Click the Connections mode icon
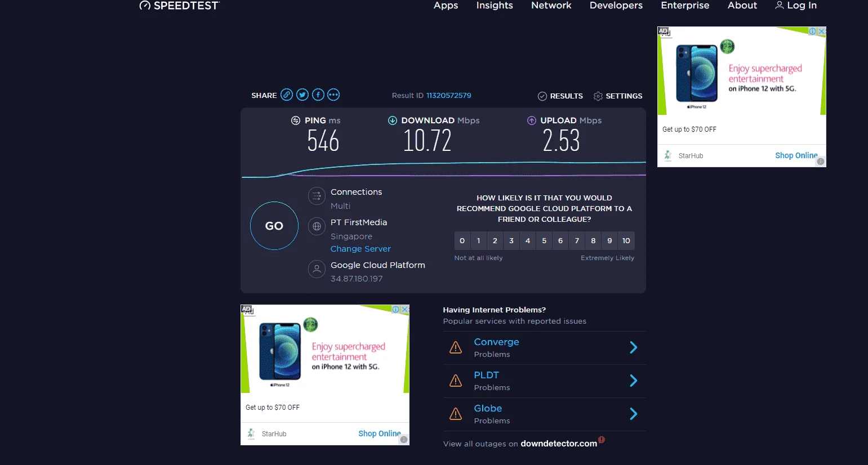Screen dimensions: 868x465 point(317,196)
